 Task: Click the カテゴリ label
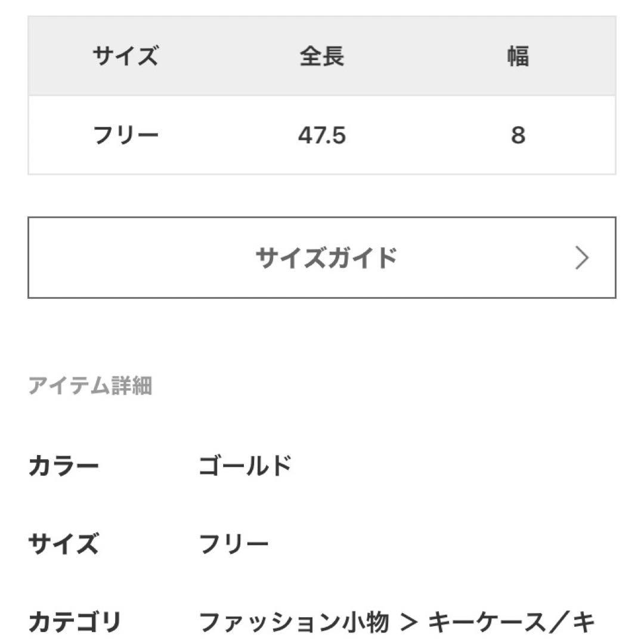(75, 622)
